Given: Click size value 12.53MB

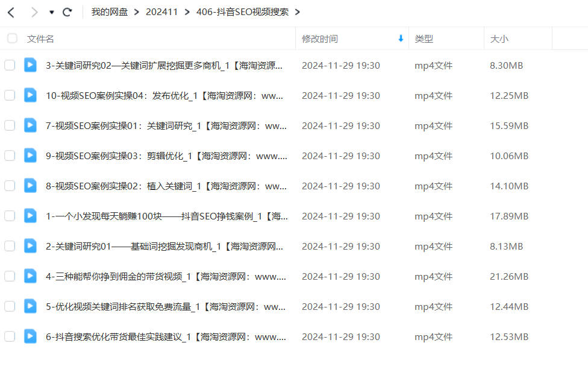Looking at the screenshot, I should [x=509, y=336].
